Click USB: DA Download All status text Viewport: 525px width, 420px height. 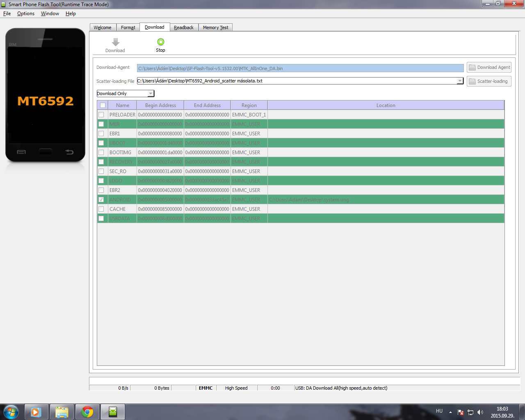pyautogui.click(x=341, y=388)
